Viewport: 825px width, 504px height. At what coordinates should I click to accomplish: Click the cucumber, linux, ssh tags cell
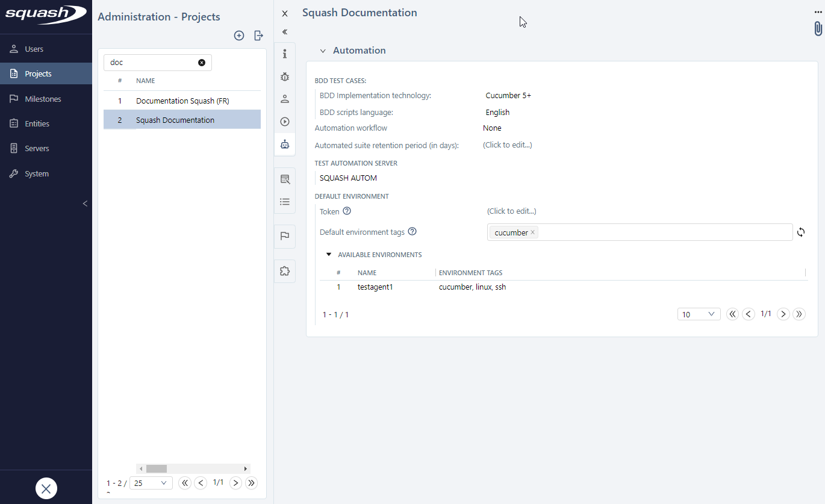472,287
